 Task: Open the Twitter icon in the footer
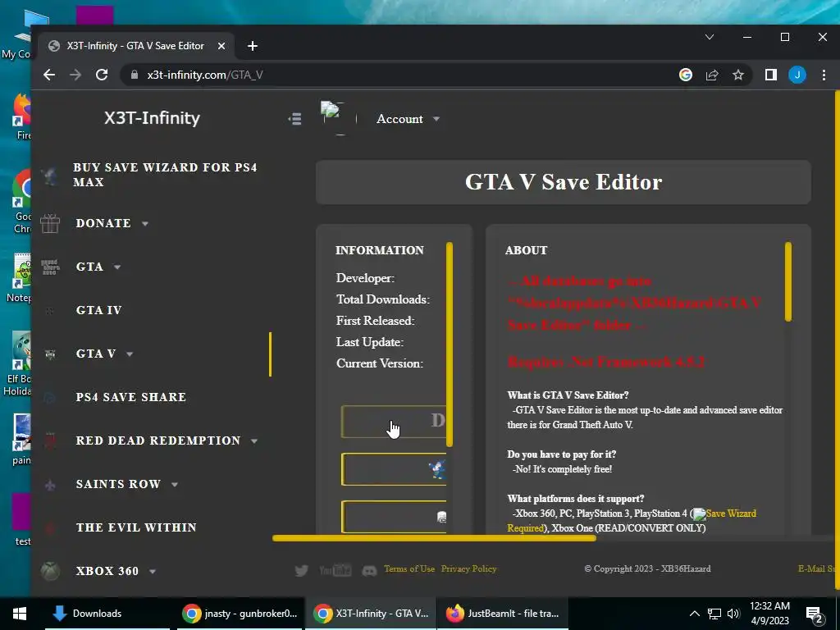point(302,570)
